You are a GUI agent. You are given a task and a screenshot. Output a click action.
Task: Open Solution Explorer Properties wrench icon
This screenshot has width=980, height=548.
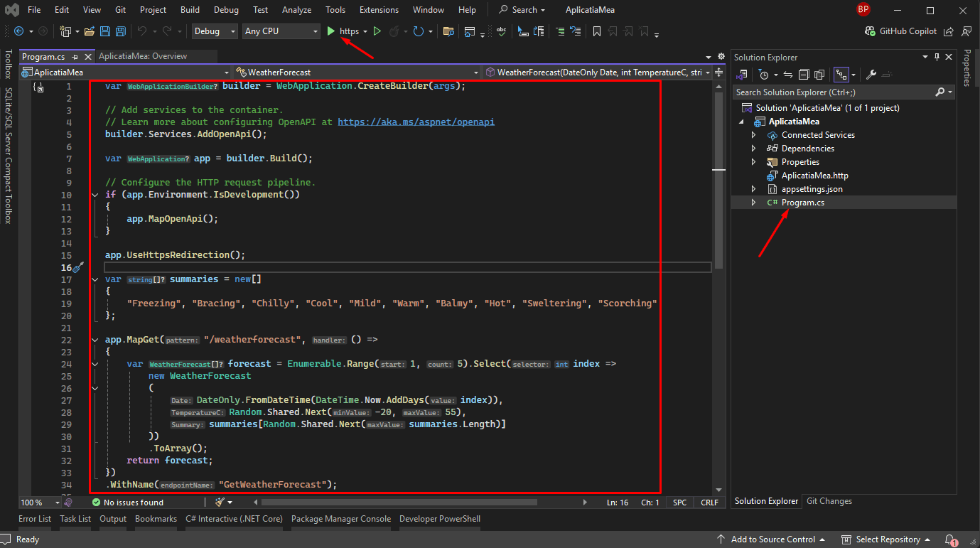point(871,75)
